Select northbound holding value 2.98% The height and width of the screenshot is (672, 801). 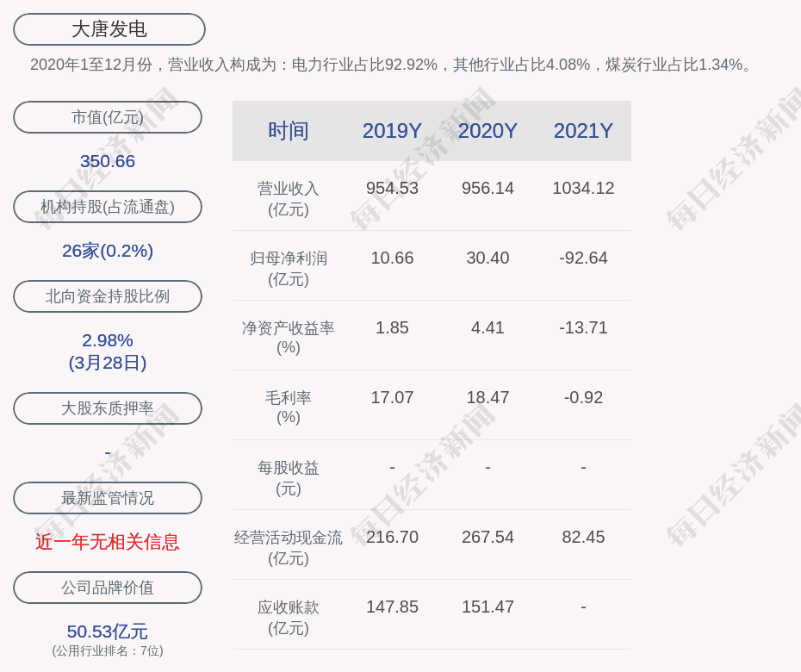pyautogui.click(x=108, y=340)
